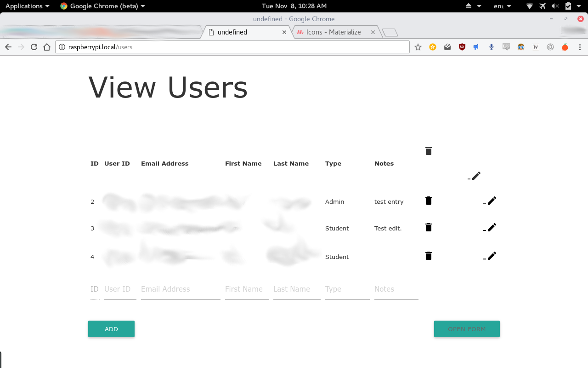Click the battery icon in the top panel

[568, 6]
